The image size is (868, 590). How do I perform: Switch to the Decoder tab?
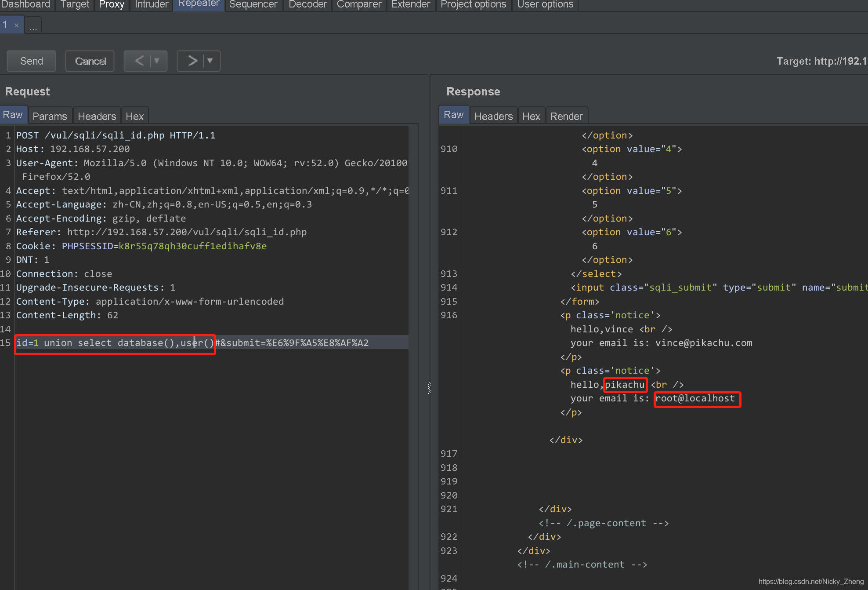click(308, 4)
